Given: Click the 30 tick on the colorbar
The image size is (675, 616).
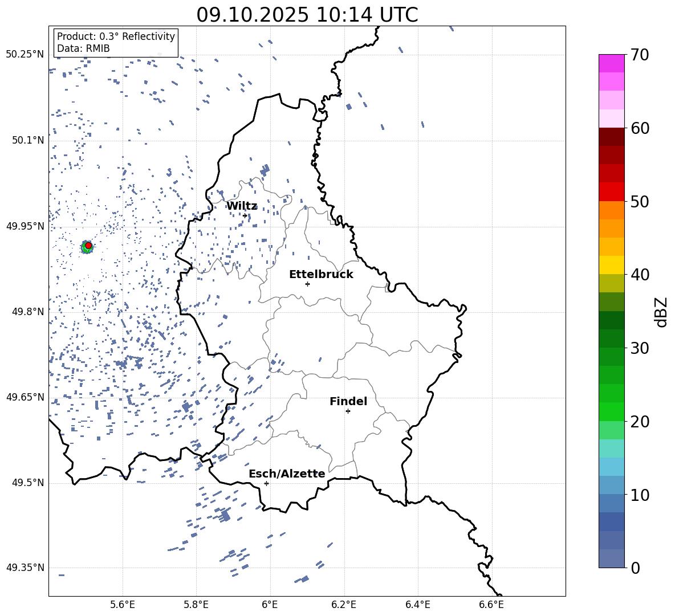Looking at the screenshot, I should (x=640, y=348).
